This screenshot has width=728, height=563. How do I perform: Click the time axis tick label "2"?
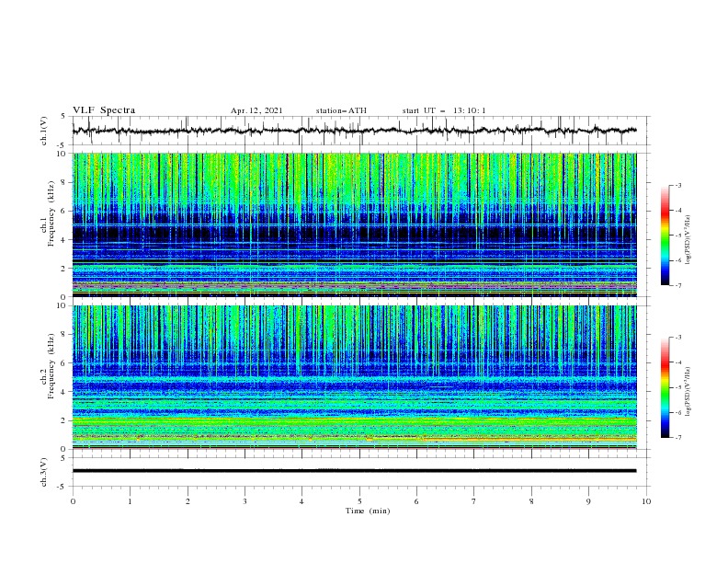click(x=188, y=501)
